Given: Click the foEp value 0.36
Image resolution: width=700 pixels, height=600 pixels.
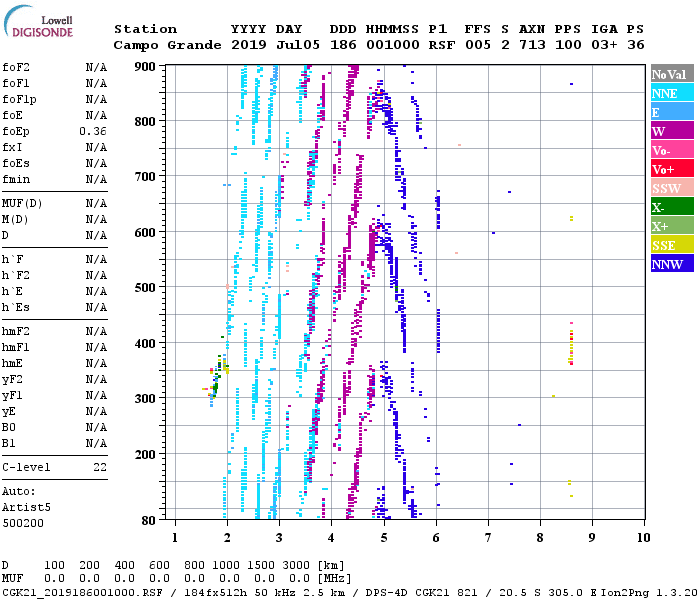Looking at the screenshot, I should tap(93, 131).
